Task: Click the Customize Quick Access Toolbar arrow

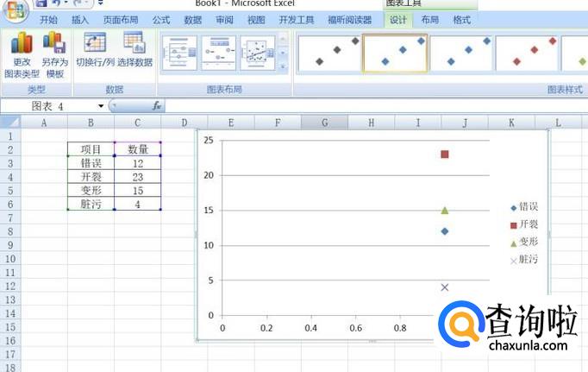Action: click(101, 3)
